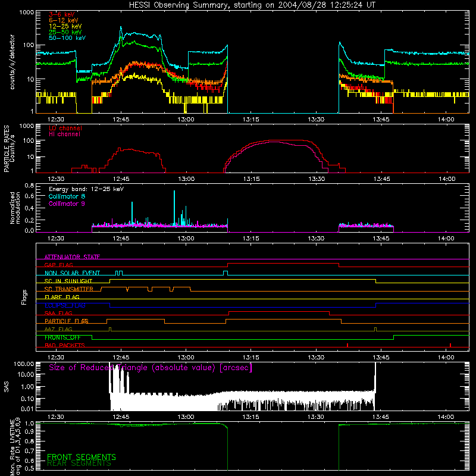Click the Energy band: 12-25 keV caption
This screenshot has height=476, width=476.
tap(86, 189)
